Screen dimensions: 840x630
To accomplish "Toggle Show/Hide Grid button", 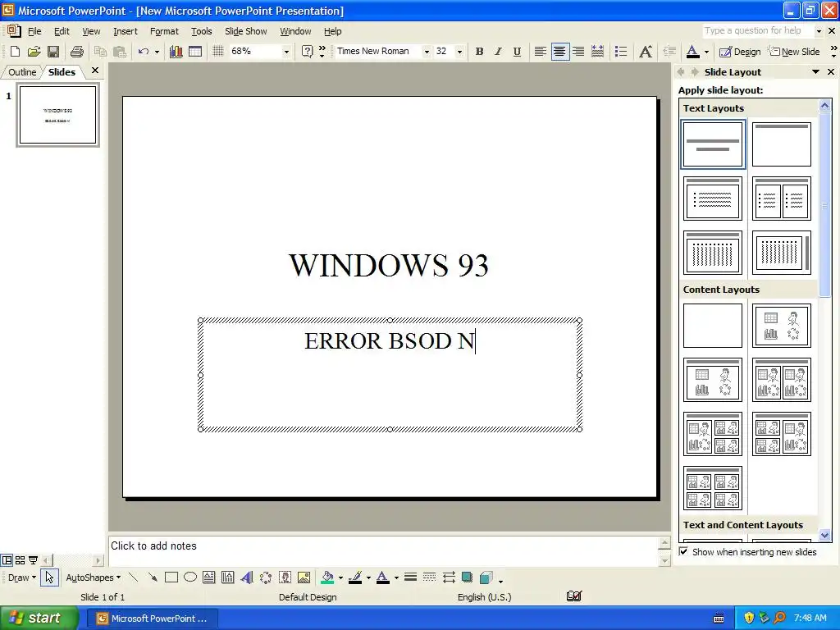I will pos(217,52).
